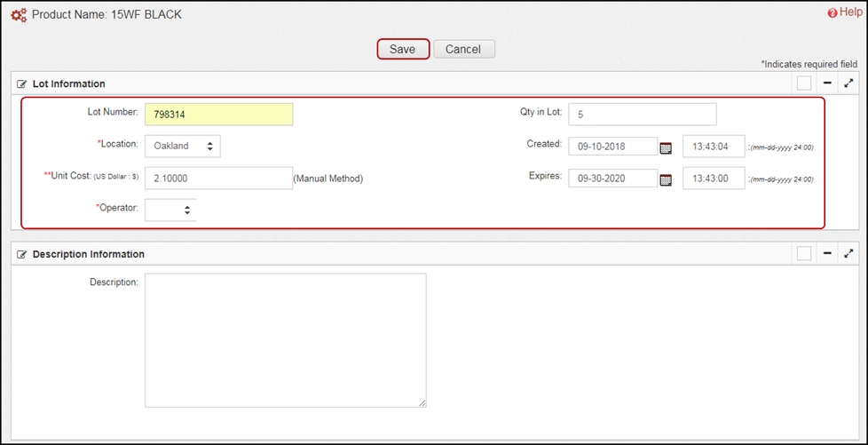Viewport: 868px width, 445px height.
Task: Click the edit icon beside Description Information
Action: click(x=21, y=254)
